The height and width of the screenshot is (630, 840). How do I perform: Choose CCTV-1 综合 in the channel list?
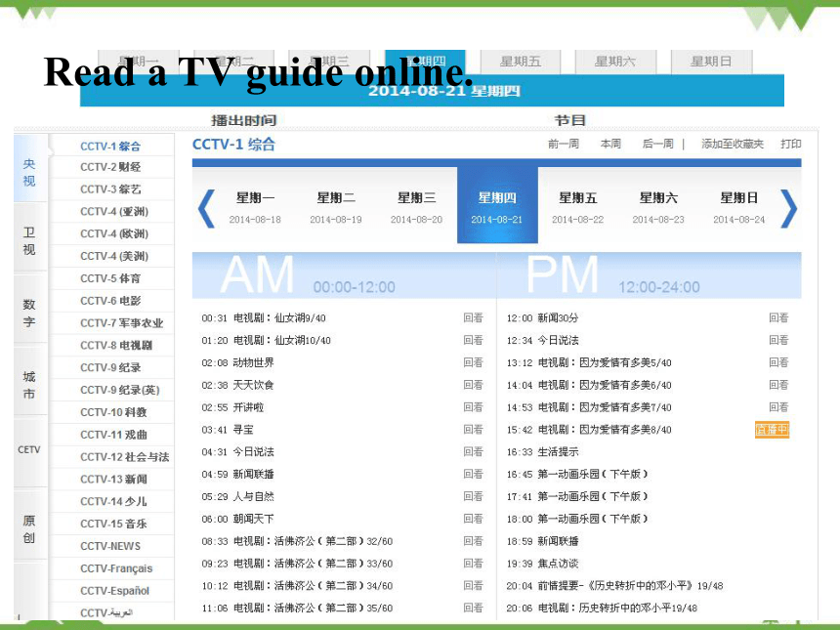[111, 147]
